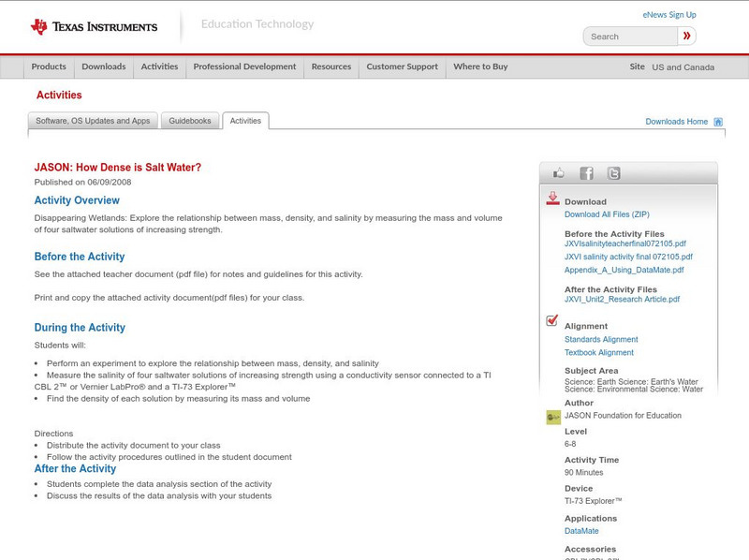This screenshot has height=560, width=749.
Task: Click the During the Activity heading
Action: click(80, 328)
